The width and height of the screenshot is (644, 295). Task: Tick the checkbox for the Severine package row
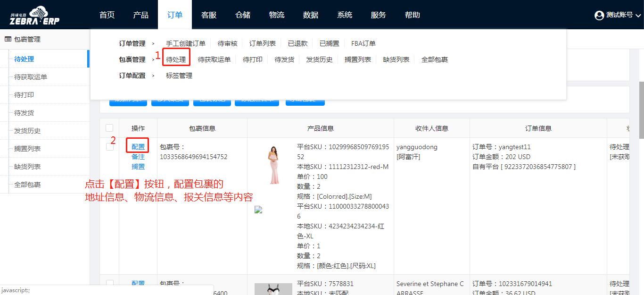110,284
